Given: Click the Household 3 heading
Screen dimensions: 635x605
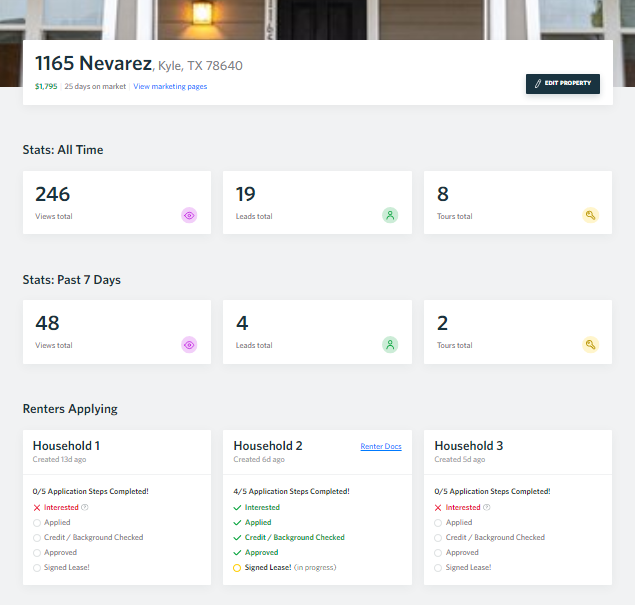Looking at the screenshot, I should pyautogui.click(x=469, y=446).
